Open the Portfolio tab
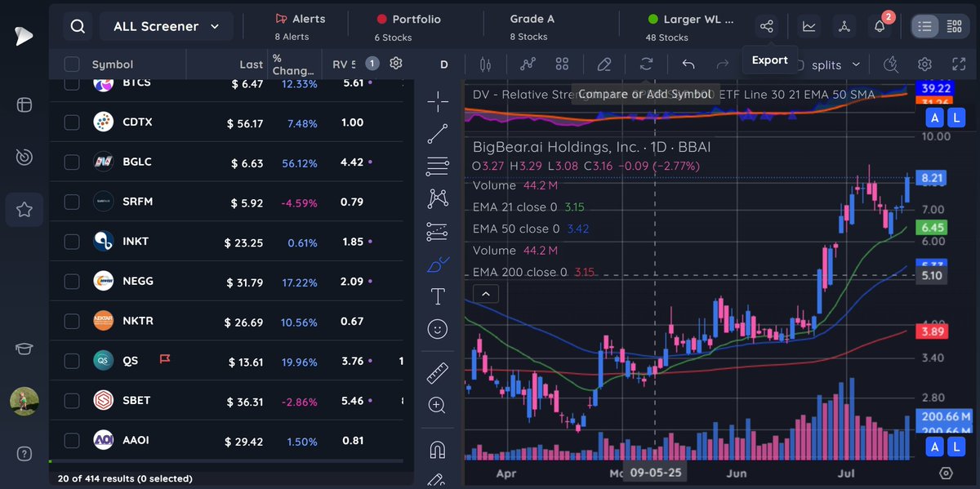 (x=408, y=26)
